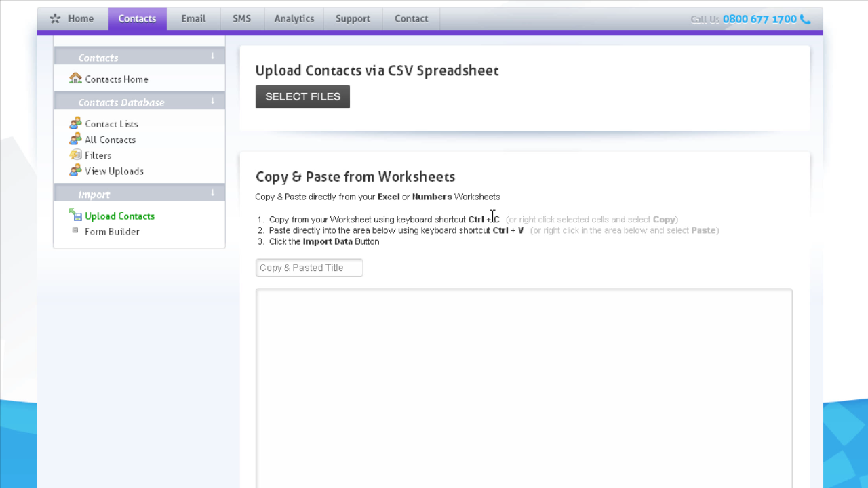Click the Select Files button
Viewport: 868px width, 488px height.
[302, 96]
